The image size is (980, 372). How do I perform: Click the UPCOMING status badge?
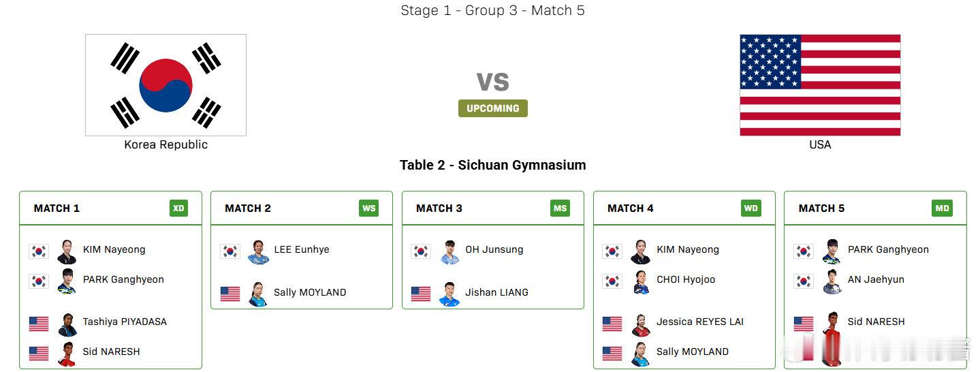492,108
